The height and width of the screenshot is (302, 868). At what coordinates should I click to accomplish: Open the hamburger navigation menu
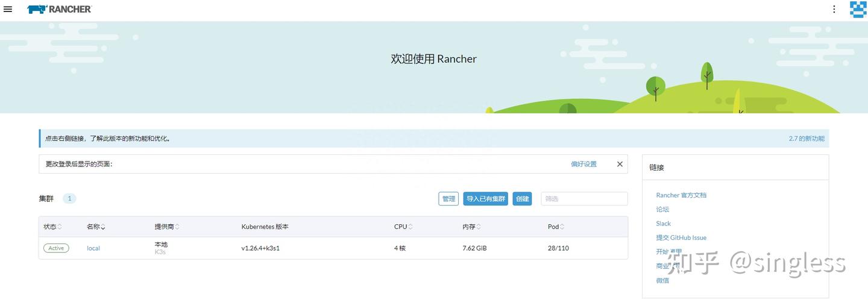(x=8, y=9)
